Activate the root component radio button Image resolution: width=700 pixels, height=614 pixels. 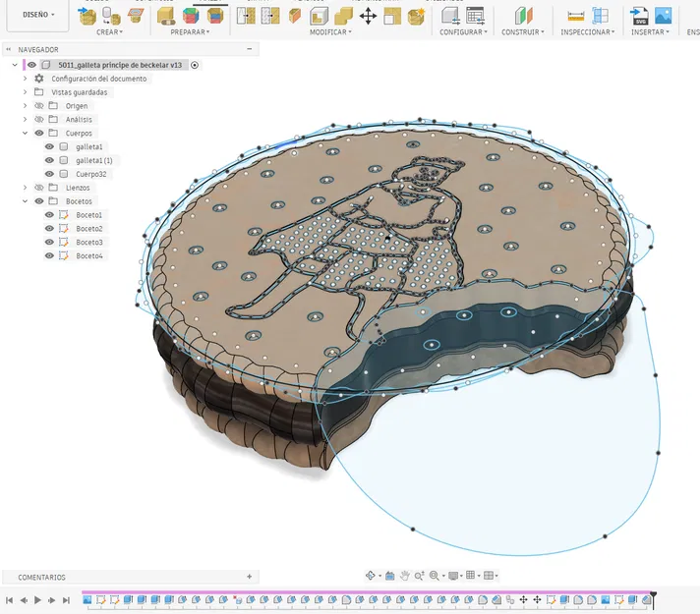[x=195, y=65]
